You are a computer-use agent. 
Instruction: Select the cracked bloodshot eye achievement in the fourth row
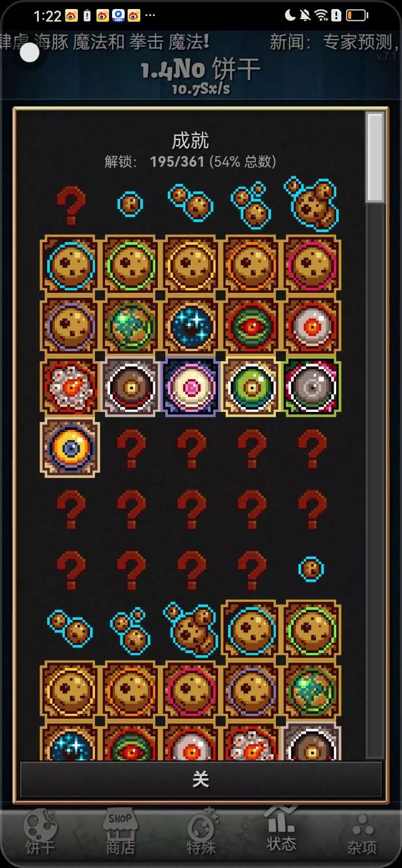70,387
